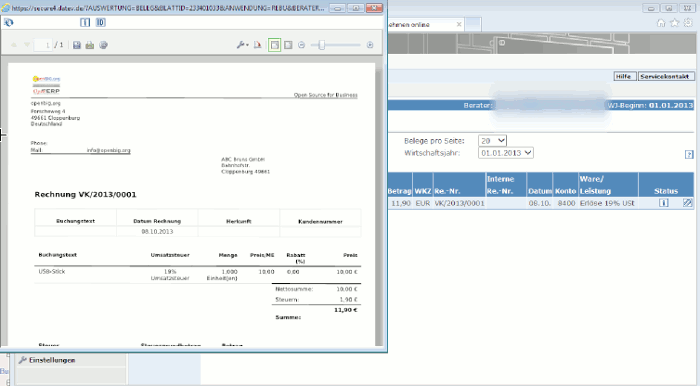
Task: Open the wrench tools menu in the viewer
Action: coord(242,45)
